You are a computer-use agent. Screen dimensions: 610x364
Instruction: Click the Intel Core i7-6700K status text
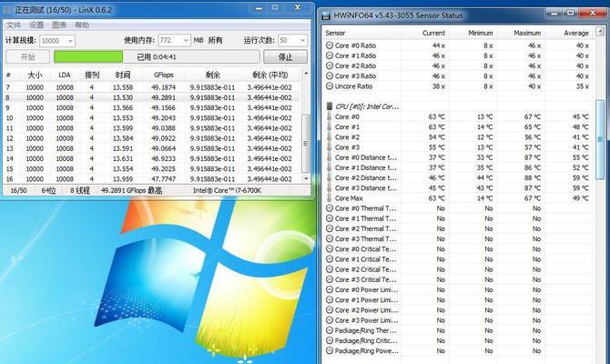[228, 190]
